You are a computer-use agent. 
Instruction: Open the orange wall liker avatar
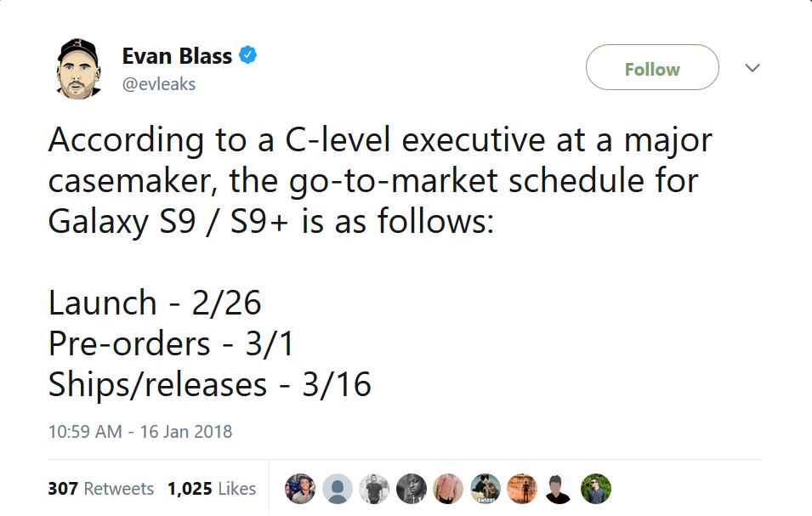tap(522, 489)
